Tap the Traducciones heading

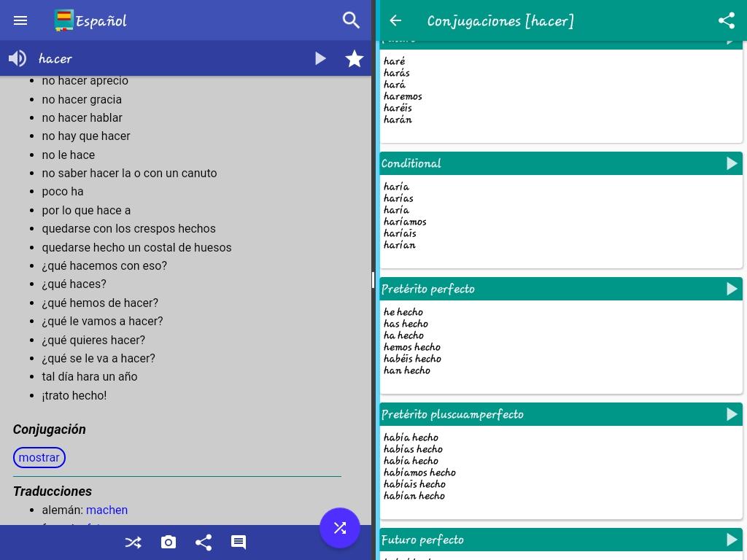point(53,491)
